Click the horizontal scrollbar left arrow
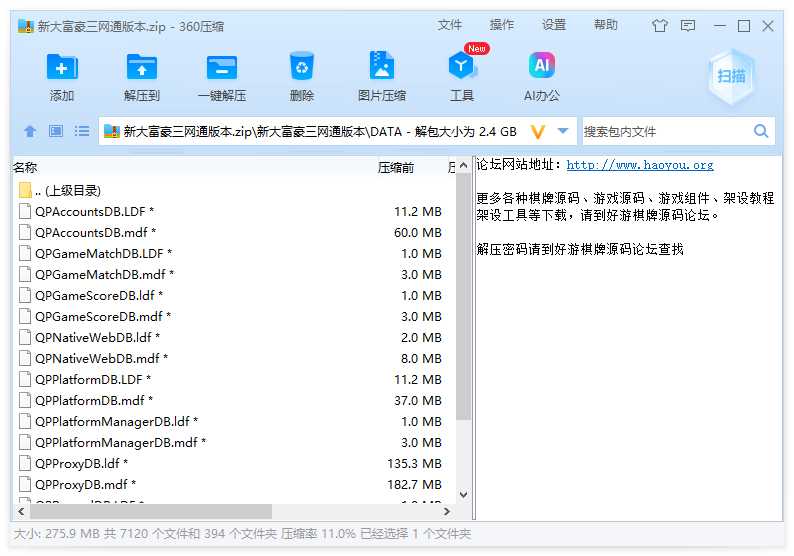Image resolution: width=794 pixels, height=556 pixels. (21, 511)
